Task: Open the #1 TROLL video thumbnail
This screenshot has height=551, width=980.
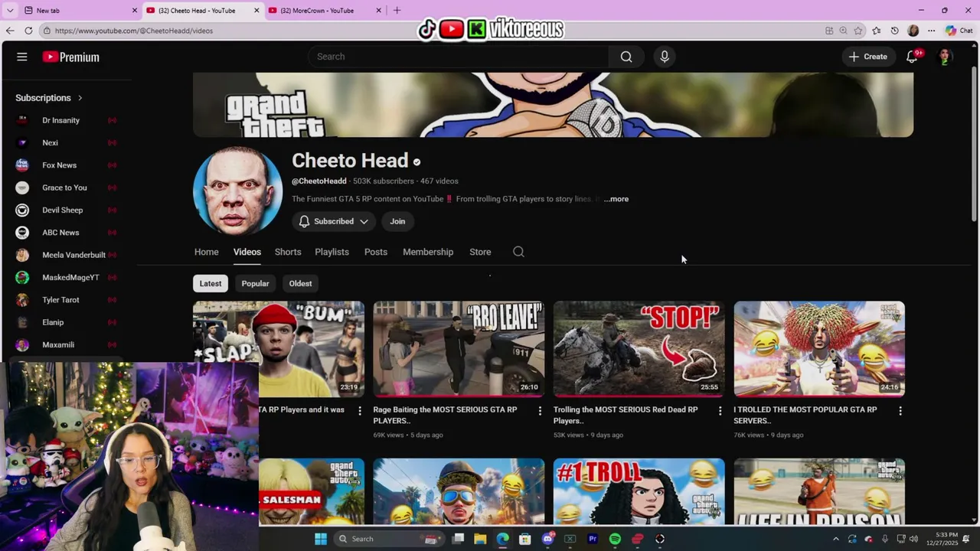Action: (639, 491)
